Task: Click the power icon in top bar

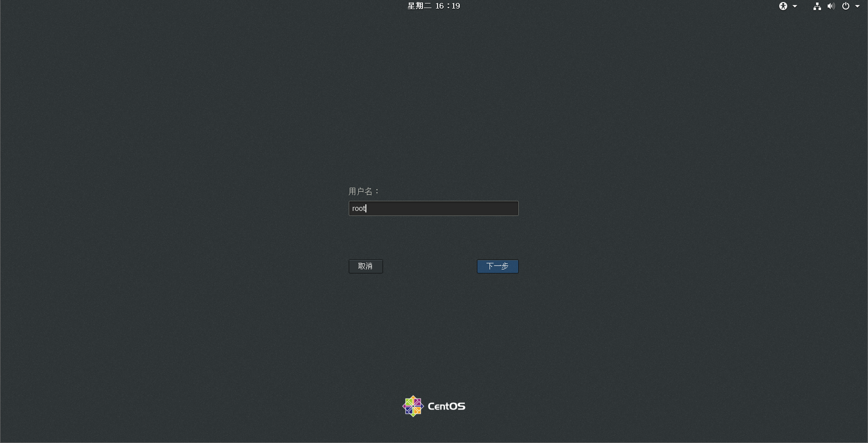Action: point(846,6)
